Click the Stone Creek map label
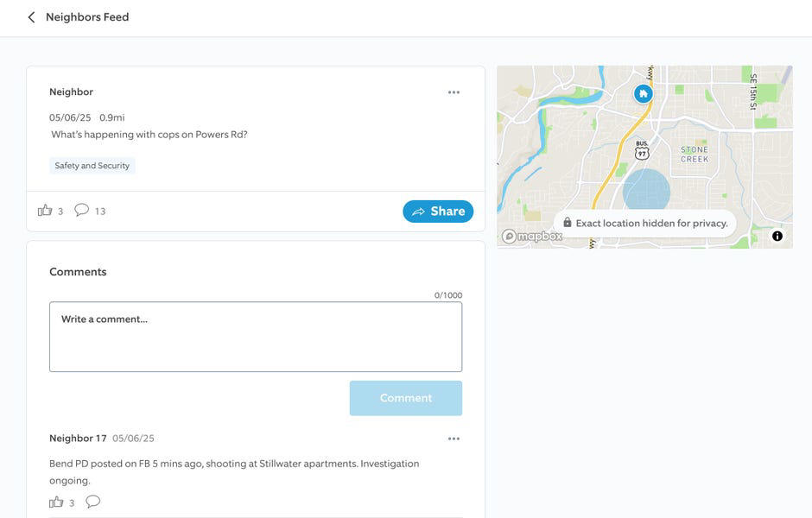 695,155
